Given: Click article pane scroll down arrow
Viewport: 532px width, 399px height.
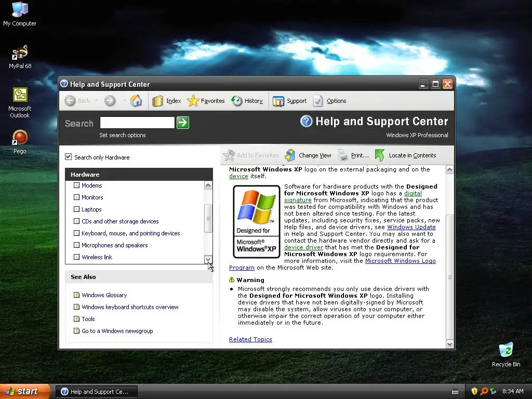Looking at the screenshot, I should [449, 344].
